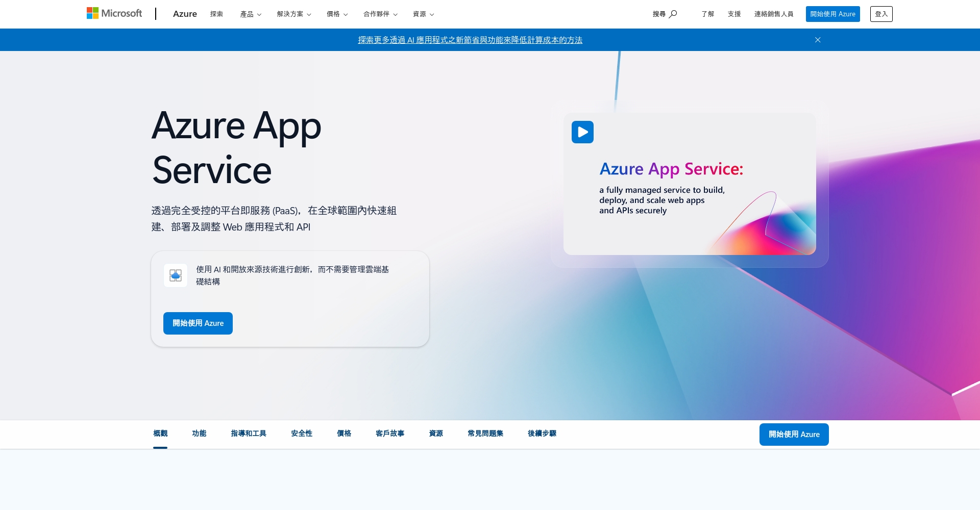Click the 登入 sign-in button
Screen dimensions: 980x510
(x=881, y=14)
